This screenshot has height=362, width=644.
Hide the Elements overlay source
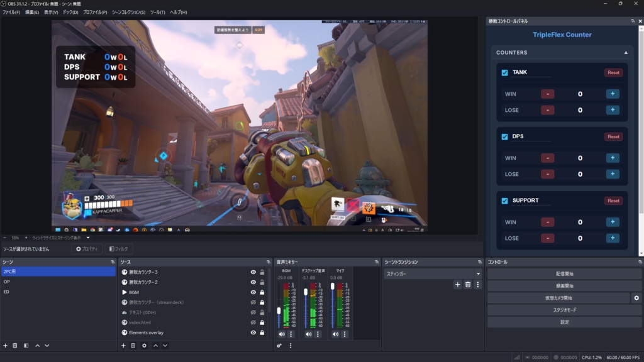tap(253, 332)
